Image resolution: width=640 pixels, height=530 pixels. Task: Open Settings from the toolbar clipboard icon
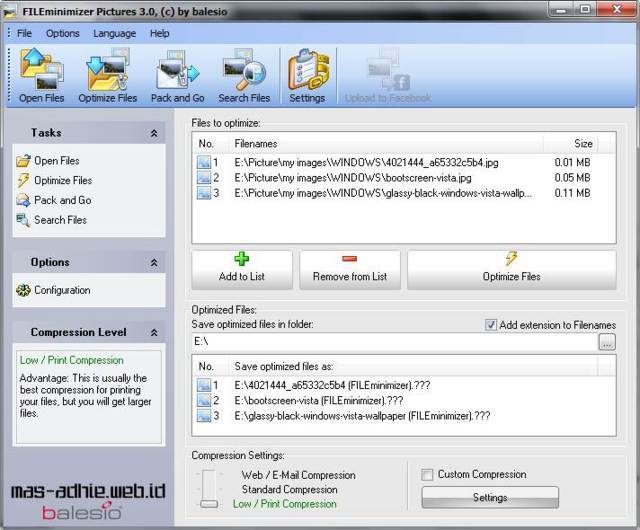pos(308,69)
